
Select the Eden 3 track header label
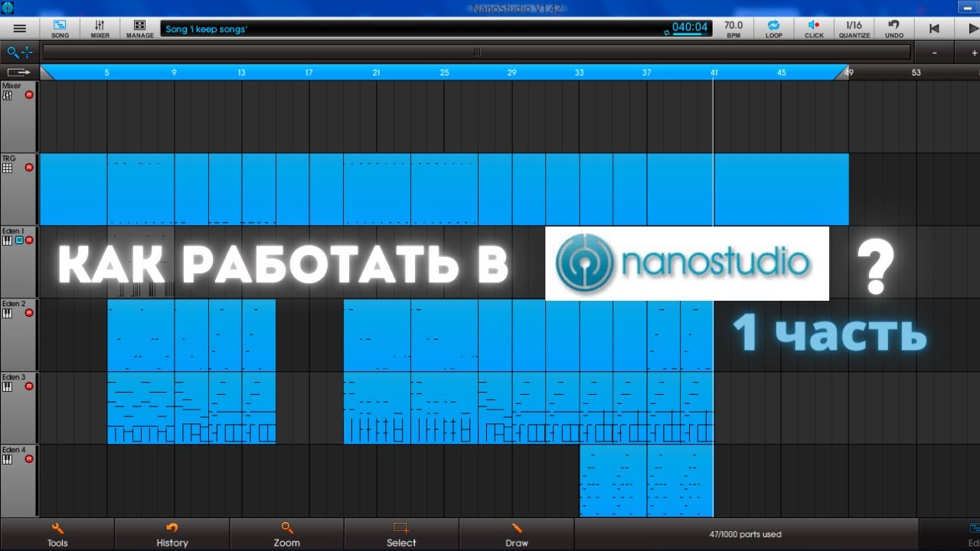[13, 377]
